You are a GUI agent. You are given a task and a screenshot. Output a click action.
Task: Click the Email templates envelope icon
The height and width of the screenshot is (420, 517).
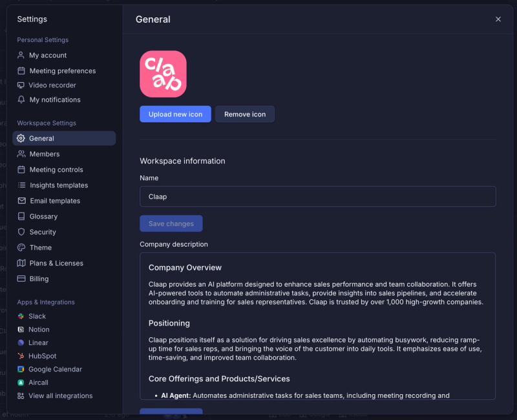pos(21,200)
